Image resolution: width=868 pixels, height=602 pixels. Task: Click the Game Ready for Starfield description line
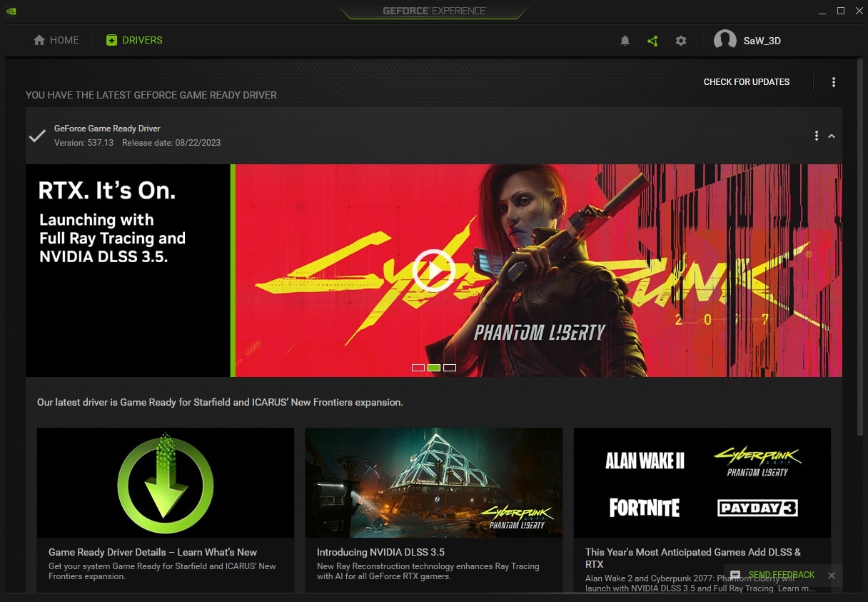point(220,402)
